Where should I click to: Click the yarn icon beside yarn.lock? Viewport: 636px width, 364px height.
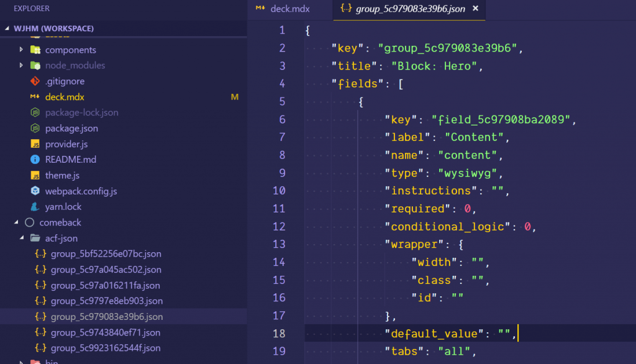(35, 207)
